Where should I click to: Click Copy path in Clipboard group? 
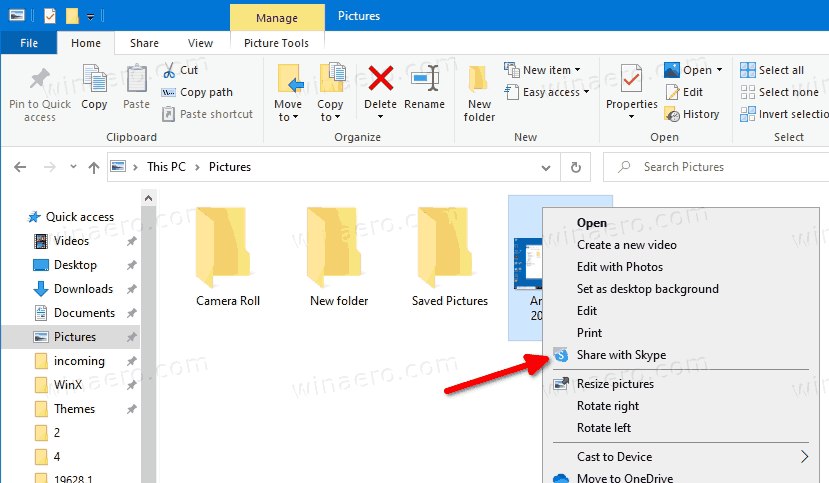point(197,92)
